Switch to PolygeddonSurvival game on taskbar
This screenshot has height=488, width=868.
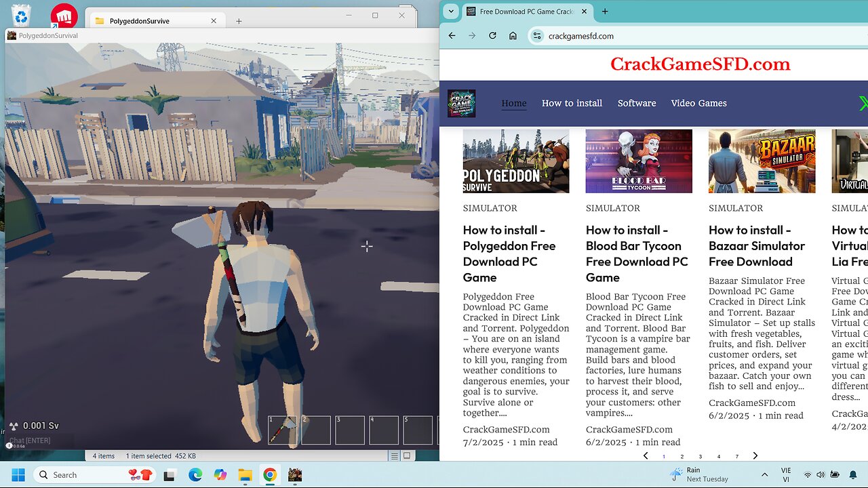[295, 475]
